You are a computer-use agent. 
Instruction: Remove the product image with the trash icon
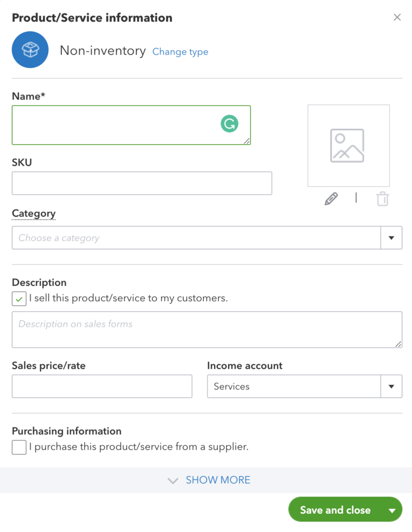[382, 198]
